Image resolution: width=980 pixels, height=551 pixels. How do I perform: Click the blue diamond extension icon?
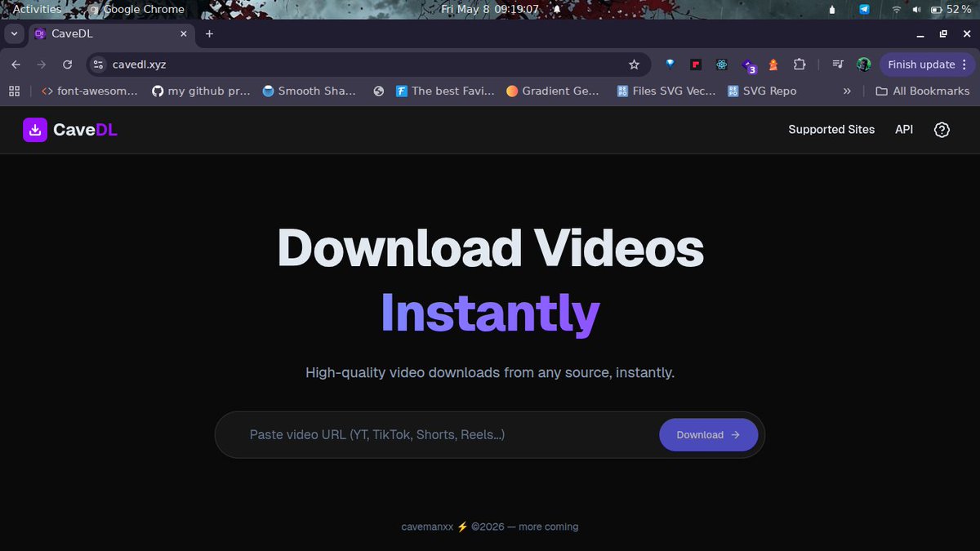click(x=670, y=64)
